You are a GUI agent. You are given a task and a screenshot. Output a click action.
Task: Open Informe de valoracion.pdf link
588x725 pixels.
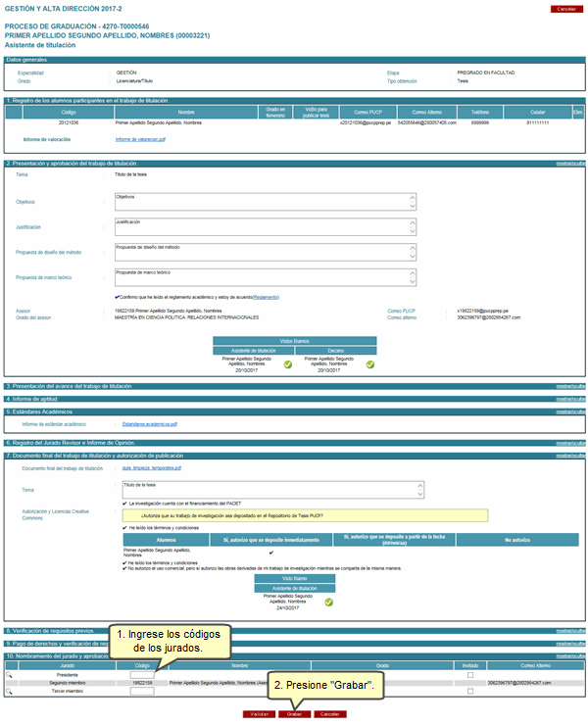click(x=140, y=139)
